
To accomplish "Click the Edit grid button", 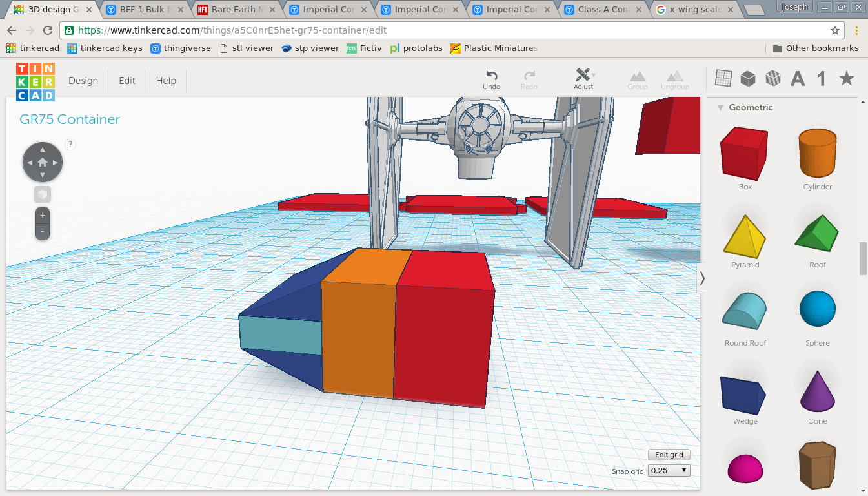I will click(669, 455).
